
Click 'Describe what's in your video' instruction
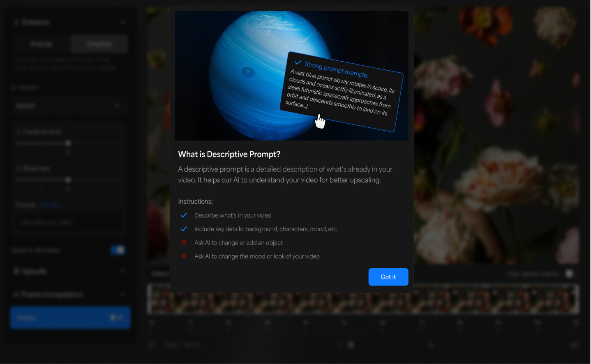point(233,215)
